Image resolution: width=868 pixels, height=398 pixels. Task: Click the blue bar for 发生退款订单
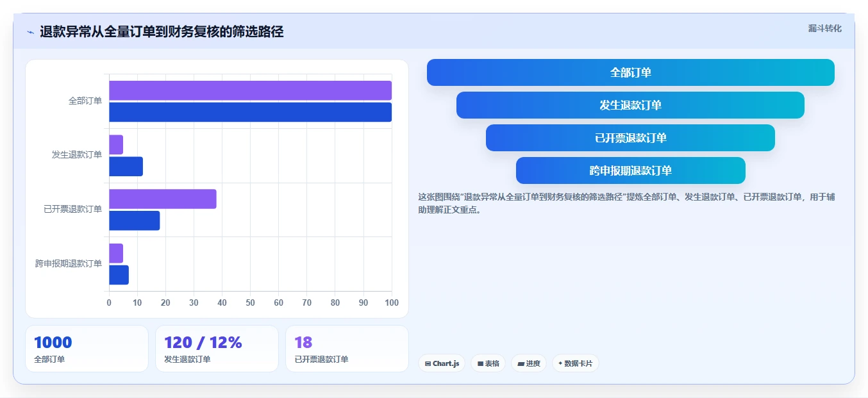(x=126, y=167)
